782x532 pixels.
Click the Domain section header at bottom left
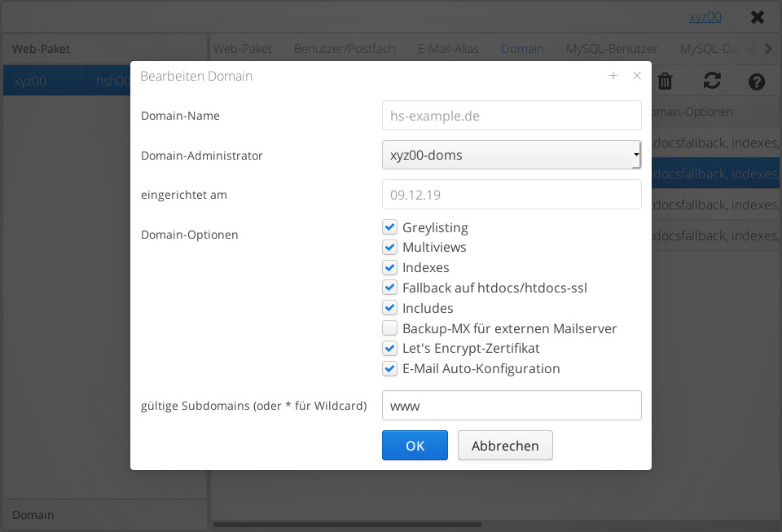point(105,515)
